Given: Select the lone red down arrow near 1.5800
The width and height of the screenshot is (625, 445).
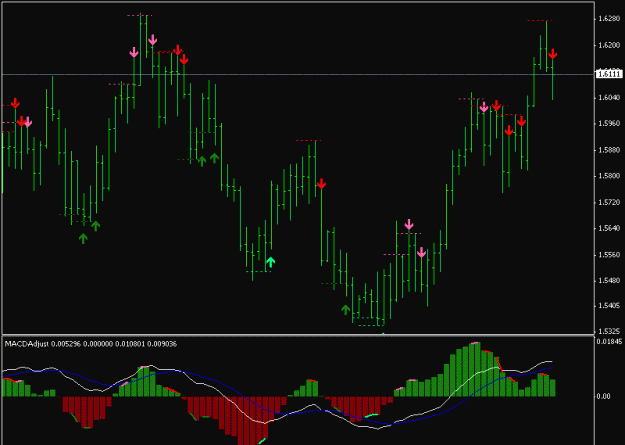Looking at the screenshot, I should pos(321,184).
